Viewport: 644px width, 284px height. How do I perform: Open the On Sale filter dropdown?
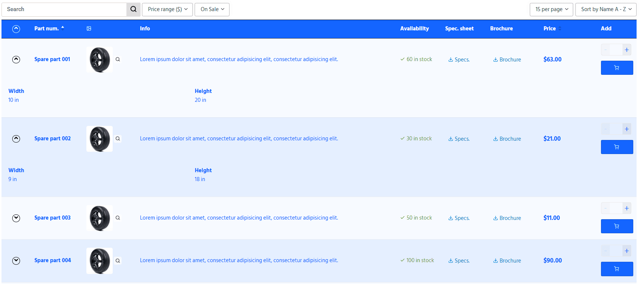(x=212, y=9)
